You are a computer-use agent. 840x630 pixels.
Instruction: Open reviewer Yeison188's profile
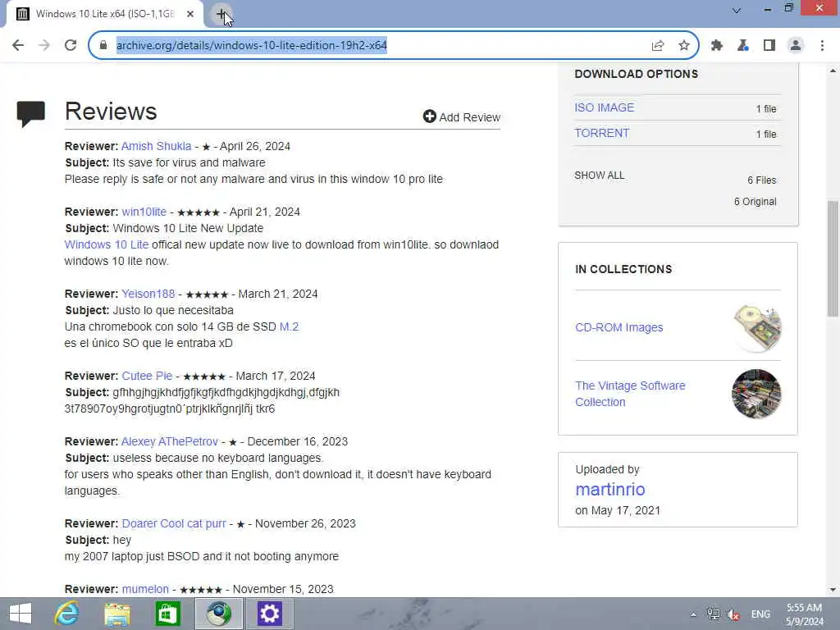click(x=148, y=294)
